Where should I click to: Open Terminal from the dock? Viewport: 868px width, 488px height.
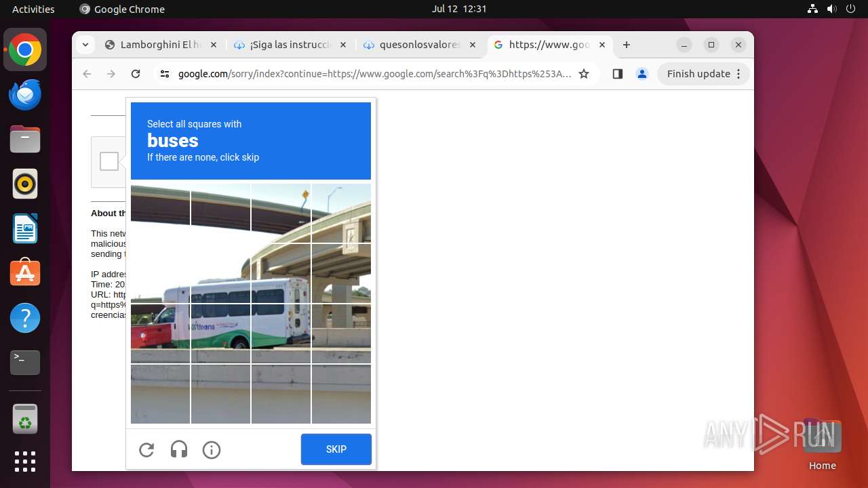25,363
